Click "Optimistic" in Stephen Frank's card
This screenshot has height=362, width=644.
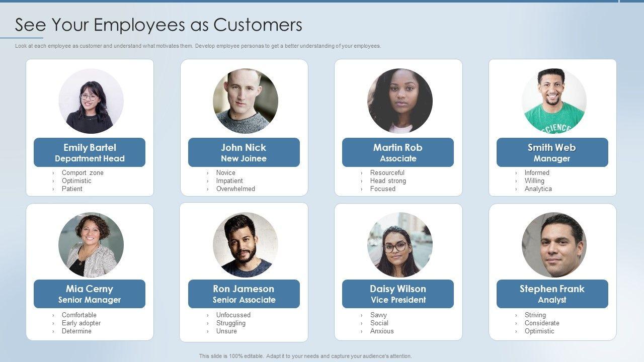[x=539, y=331]
